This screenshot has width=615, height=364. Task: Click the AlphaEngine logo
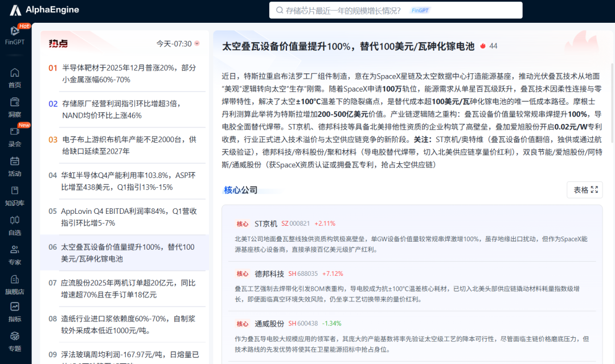coord(44,10)
